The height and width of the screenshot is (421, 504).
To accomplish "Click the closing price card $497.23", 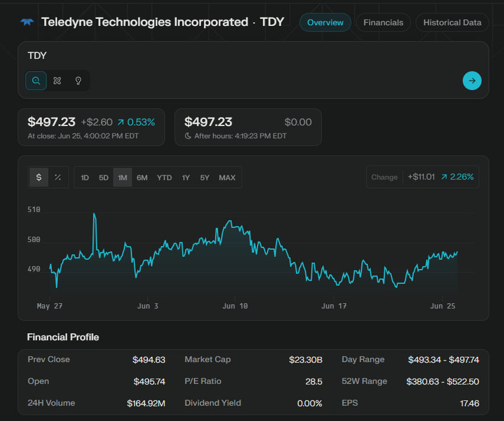I will pos(91,127).
